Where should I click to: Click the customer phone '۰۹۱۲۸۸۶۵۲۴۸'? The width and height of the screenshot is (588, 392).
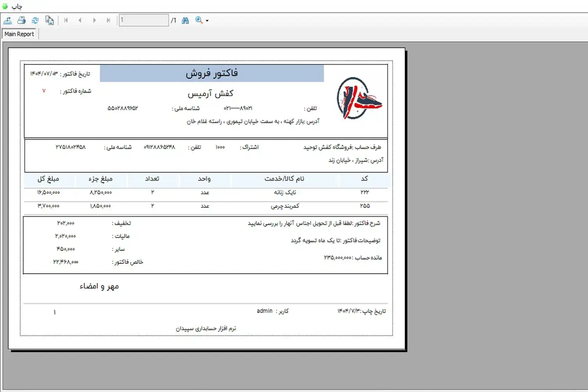159,147
